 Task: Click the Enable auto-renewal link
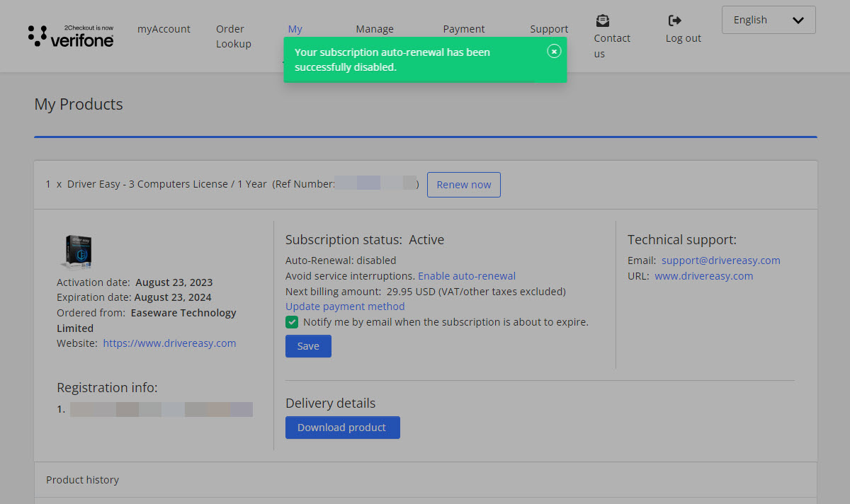[x=466, y=276]
